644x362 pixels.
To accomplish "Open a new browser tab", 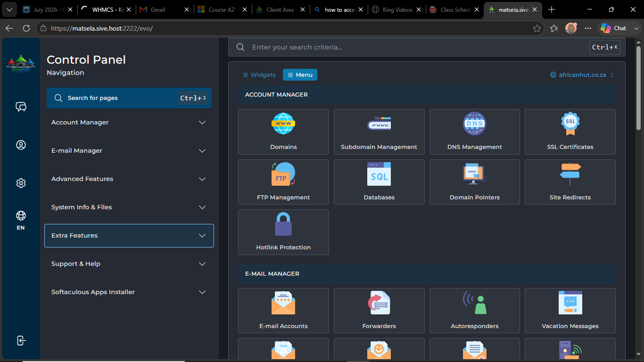I will tap(552, 9).
